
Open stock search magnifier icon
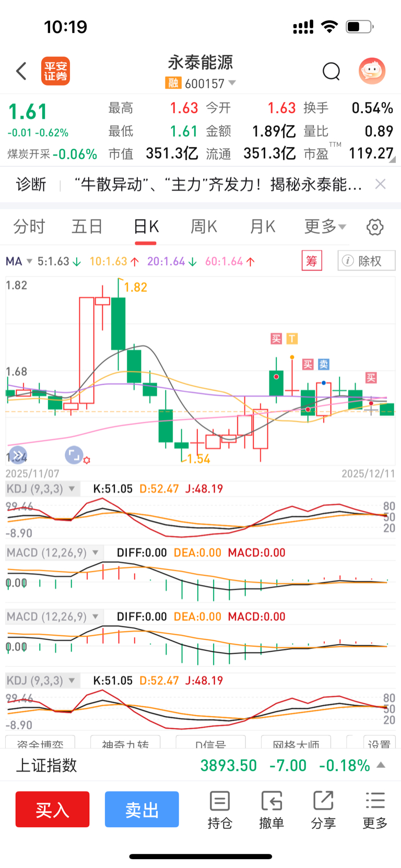(x=331, y=72)
